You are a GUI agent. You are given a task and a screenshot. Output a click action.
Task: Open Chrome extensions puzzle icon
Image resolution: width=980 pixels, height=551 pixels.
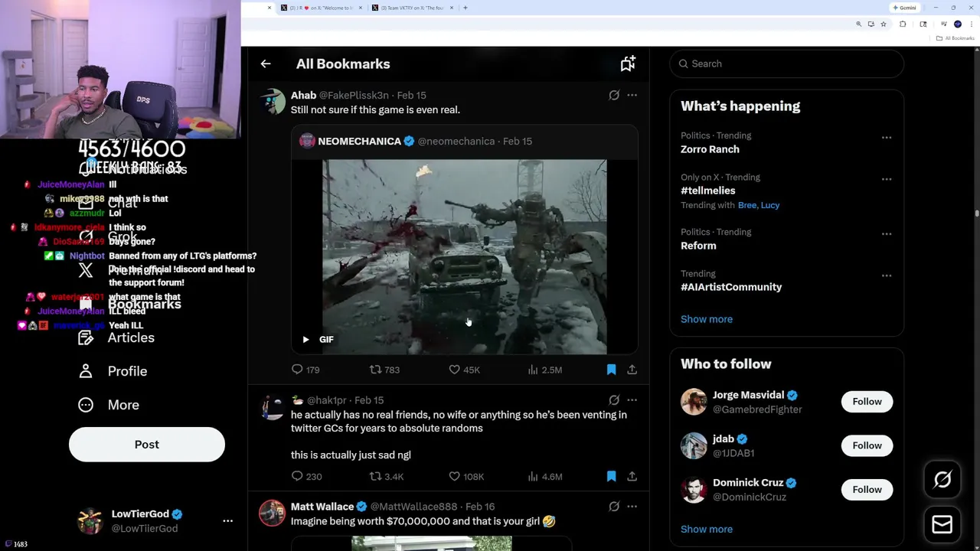(903, 24)
